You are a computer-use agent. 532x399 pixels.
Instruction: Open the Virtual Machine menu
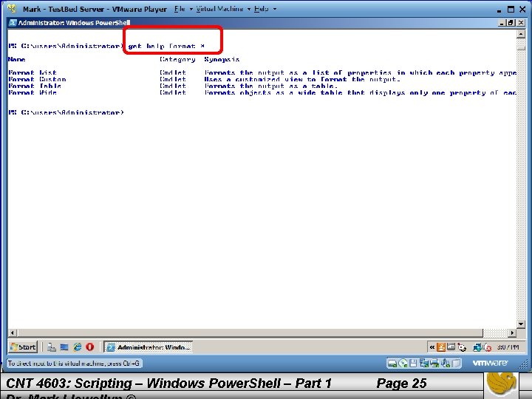click(219, 9)
